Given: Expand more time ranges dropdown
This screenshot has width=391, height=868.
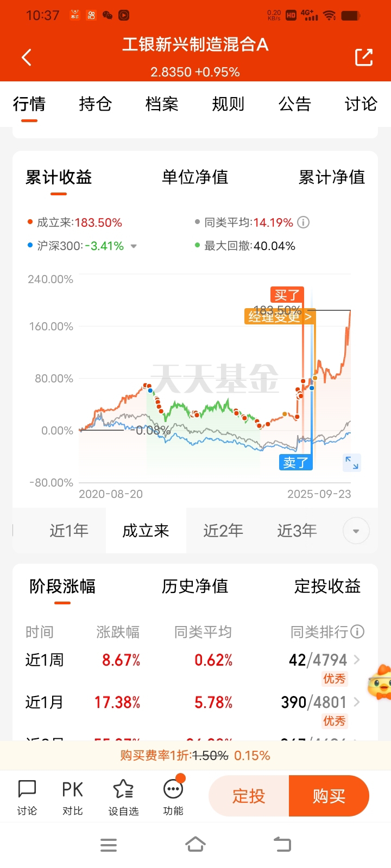Looking at the screenshot, I should point(356,531).
